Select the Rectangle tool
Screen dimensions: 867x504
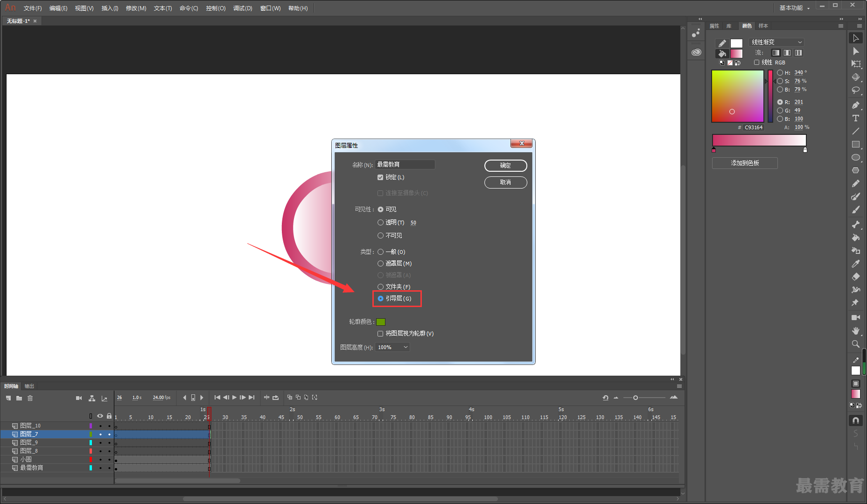click(x=855, y=145)
